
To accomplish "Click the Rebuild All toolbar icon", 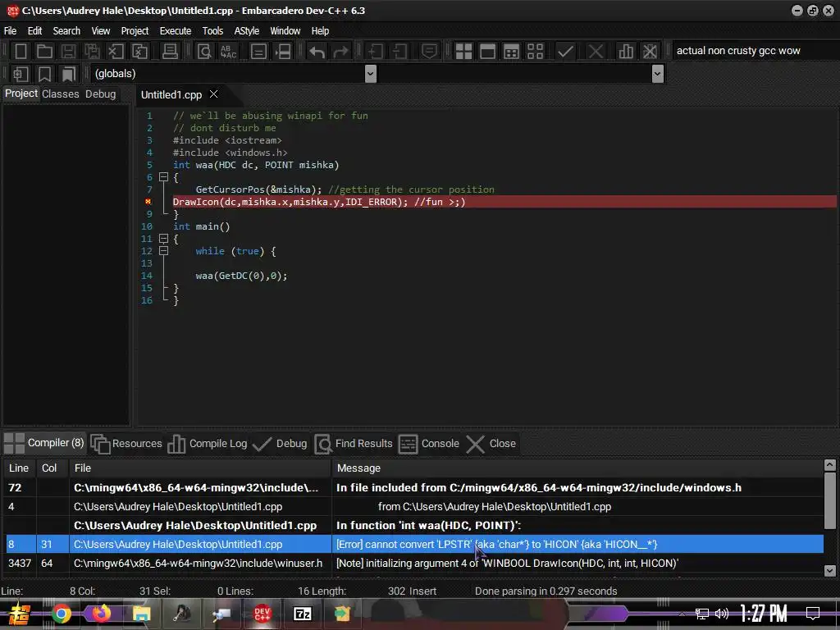I will (535, 52).
